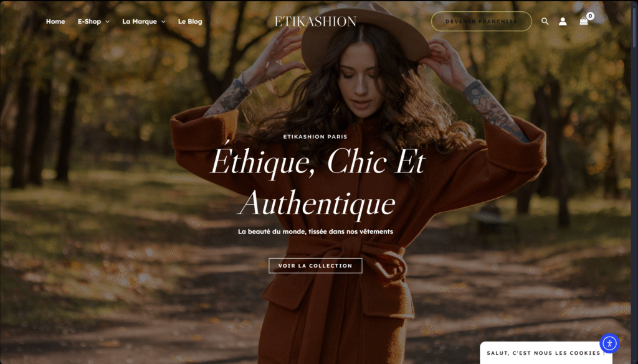
Task: Expand the E-Shop dropdown chevron
Action: pyautogui.click(x=107, y=22)
